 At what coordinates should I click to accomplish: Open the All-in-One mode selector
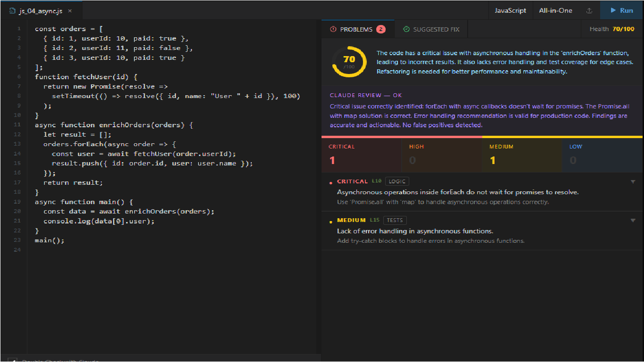555,10
